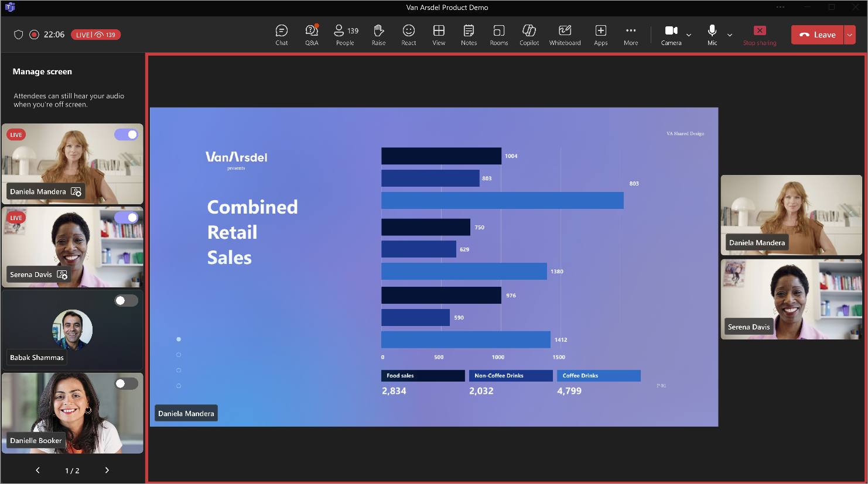This screenshot has width=868, height=484.
Task: Click the recording indicator icon
Action: pyautogui.click(x=34, y=35)
